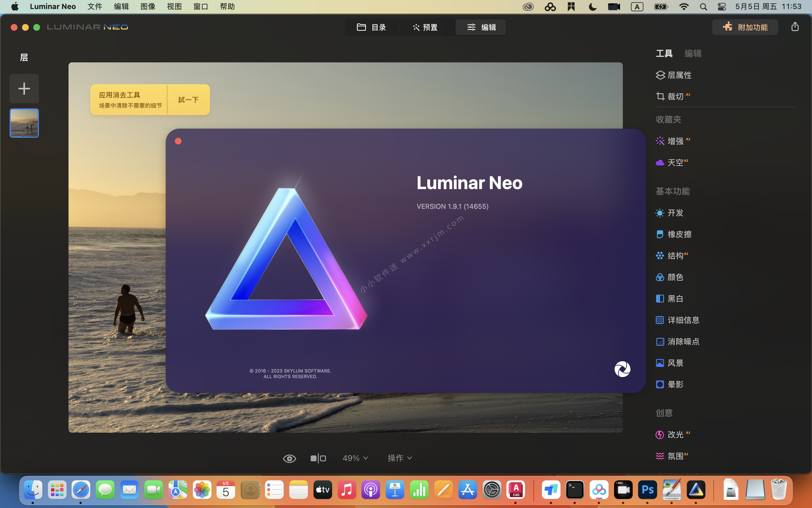Image resolution: width=812 pixels, height=508 pixels.
Task: Open Control Center in menu bar
Action: pos(722,7)
